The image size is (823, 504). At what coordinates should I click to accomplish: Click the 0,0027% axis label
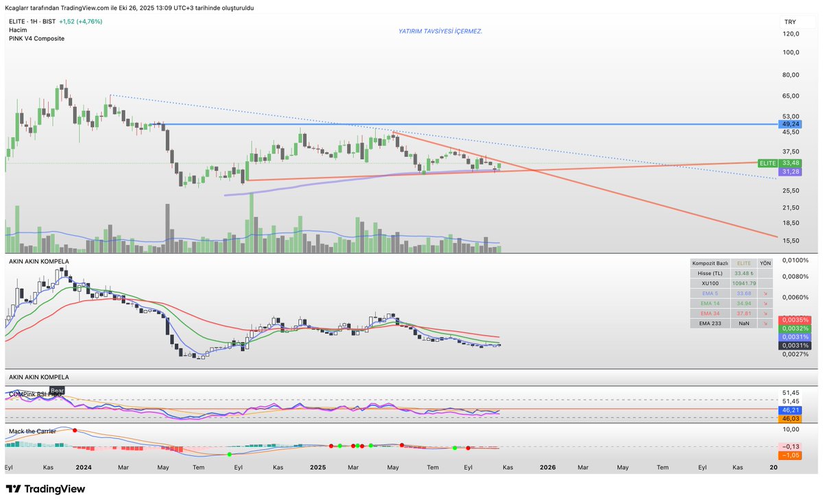tap(795, 355)
